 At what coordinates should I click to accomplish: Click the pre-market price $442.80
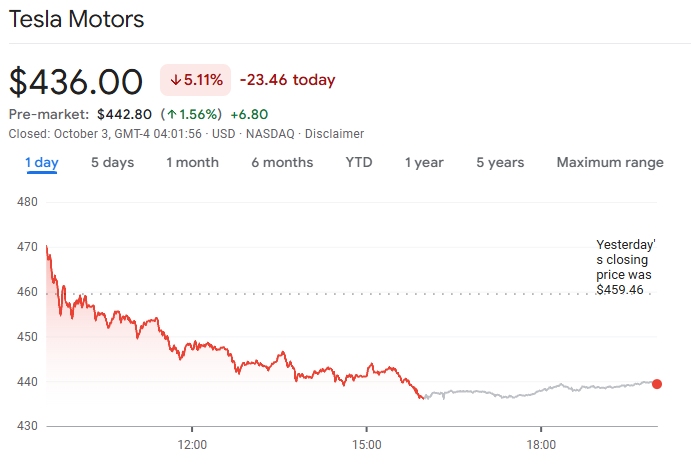(124, 114)
